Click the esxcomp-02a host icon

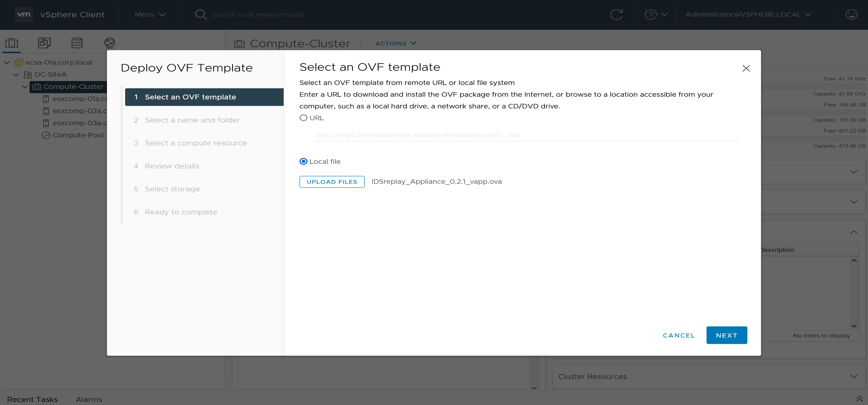[x=46, y=111]
